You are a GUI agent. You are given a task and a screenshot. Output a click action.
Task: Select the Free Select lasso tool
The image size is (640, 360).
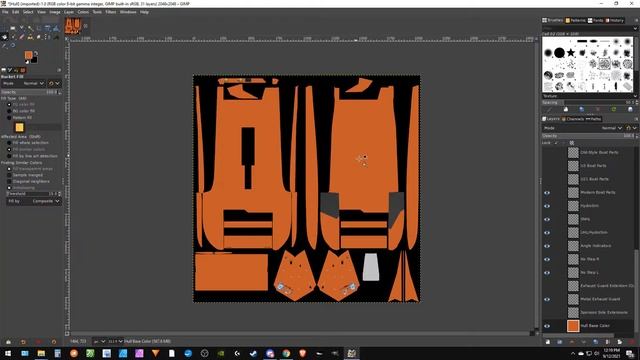pyautogui.click(x=22, y=28)
